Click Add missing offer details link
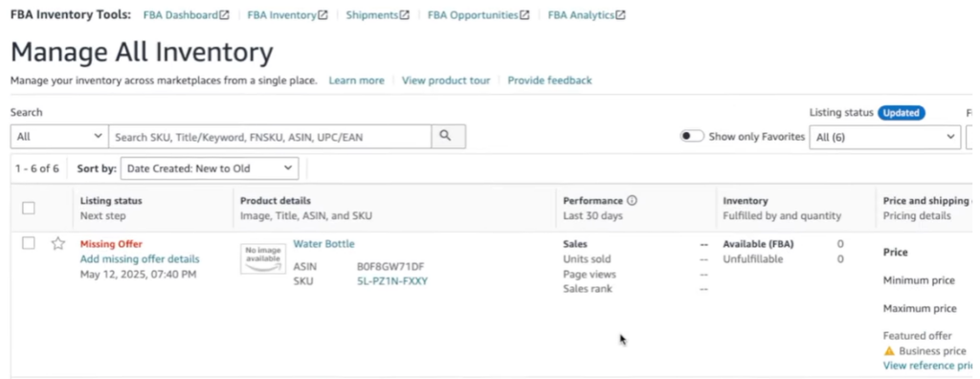 pos(140,259)
